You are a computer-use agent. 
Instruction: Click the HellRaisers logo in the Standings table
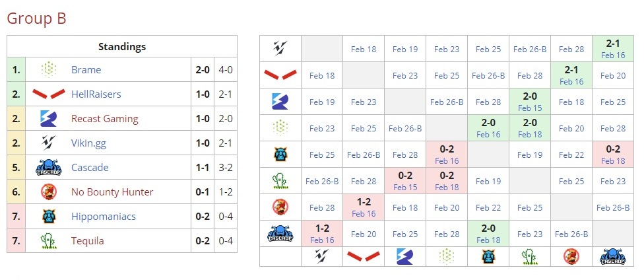point(48,94)
